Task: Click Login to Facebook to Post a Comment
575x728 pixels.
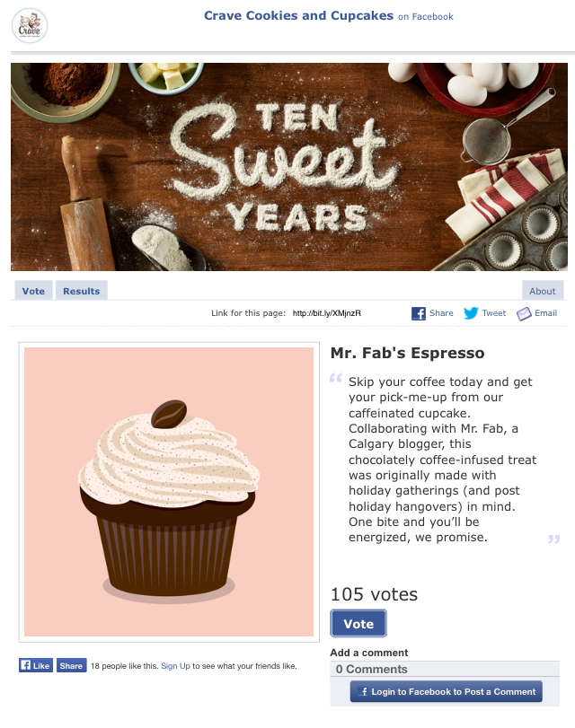Action: point(447,691)
